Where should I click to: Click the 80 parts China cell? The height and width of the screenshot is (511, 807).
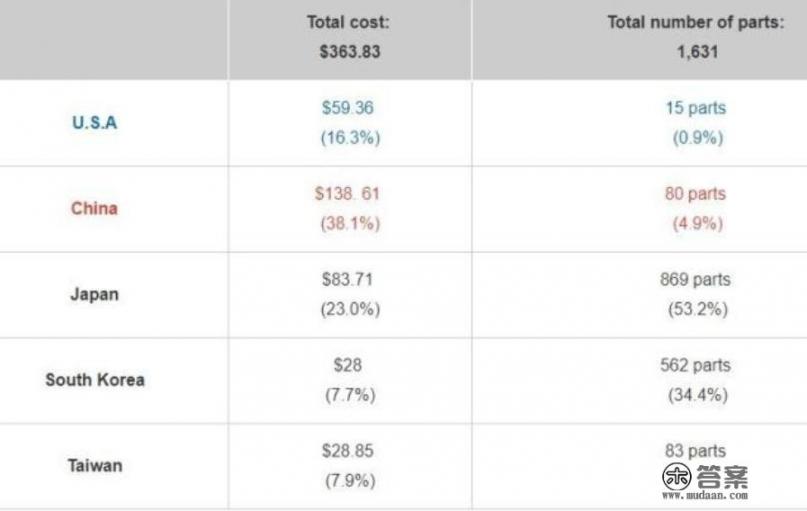pos(696,208)
